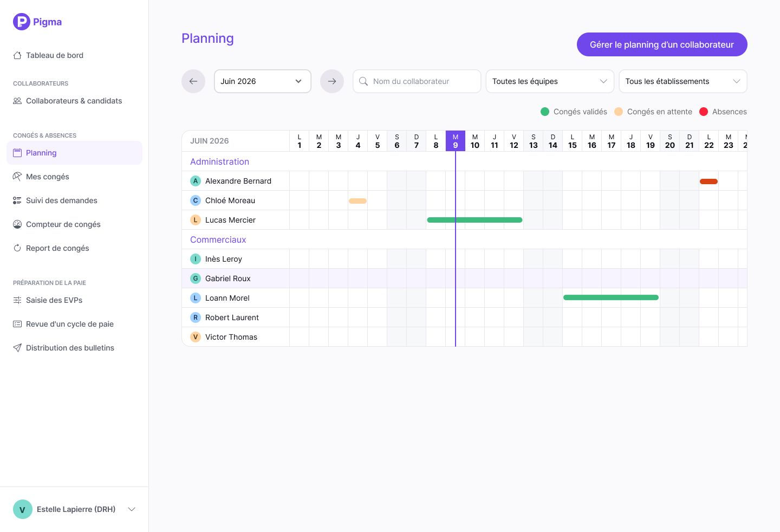The height and width of the screenshot is (532, 780).
Task: Click the Robert Laurent name
Action: 232,317
